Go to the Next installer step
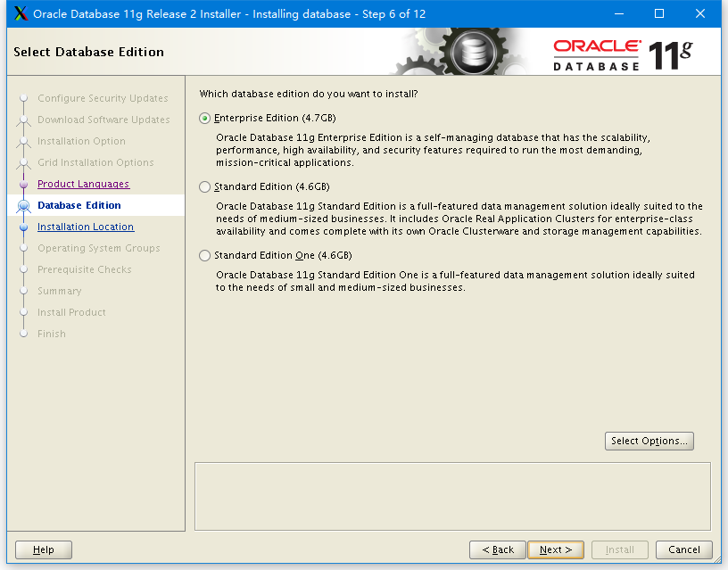 pos(556,550)
